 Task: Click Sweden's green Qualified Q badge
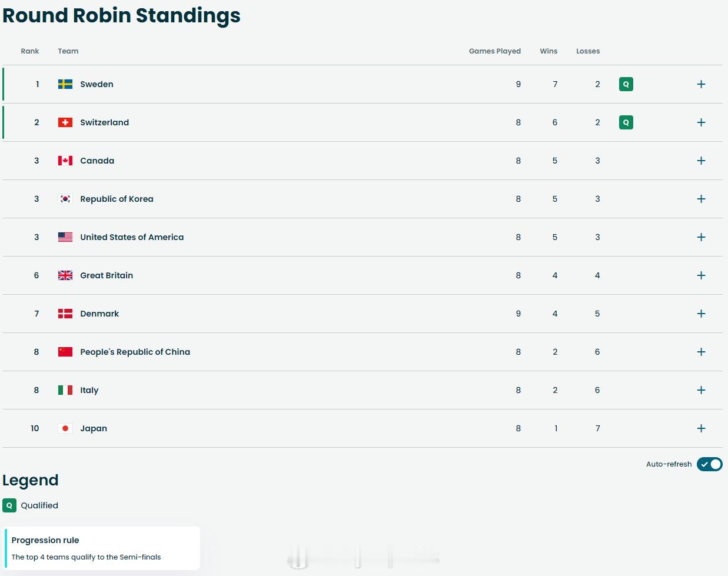(x=626, y=84)
